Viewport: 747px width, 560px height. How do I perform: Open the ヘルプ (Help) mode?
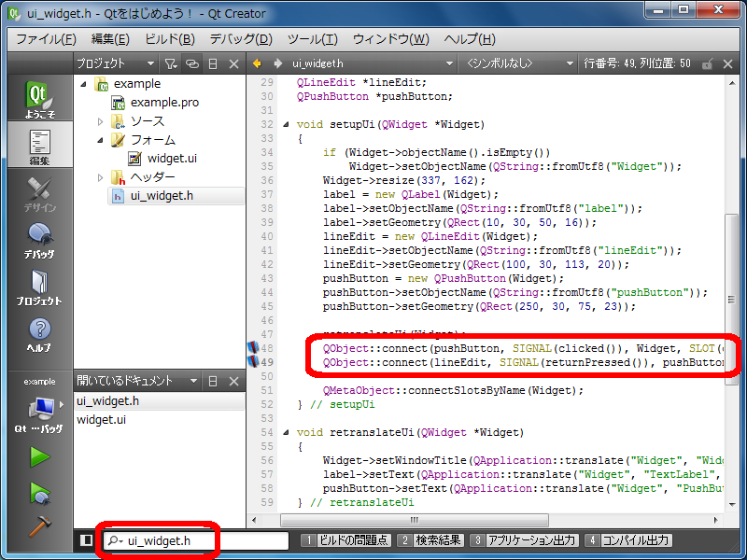click(38, 334)
